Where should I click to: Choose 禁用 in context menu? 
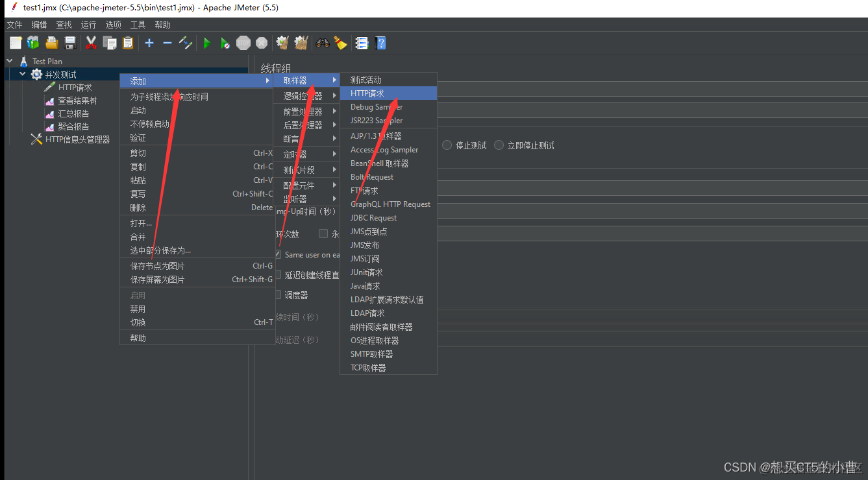(x=197, y=309)
